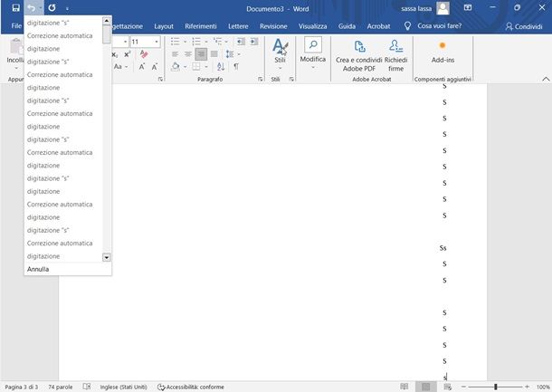552x392 pixels.
Task: Open the font name dropdown arrow
Action: 125,42
